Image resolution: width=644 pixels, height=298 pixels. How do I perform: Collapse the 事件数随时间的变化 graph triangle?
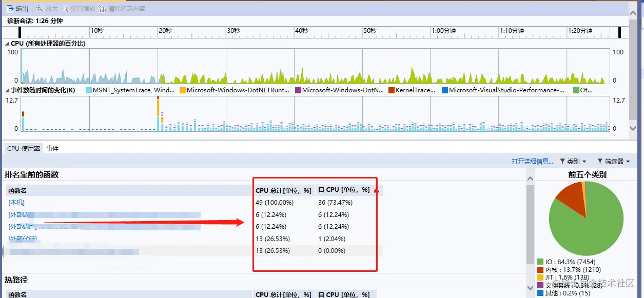coord(7,90)
